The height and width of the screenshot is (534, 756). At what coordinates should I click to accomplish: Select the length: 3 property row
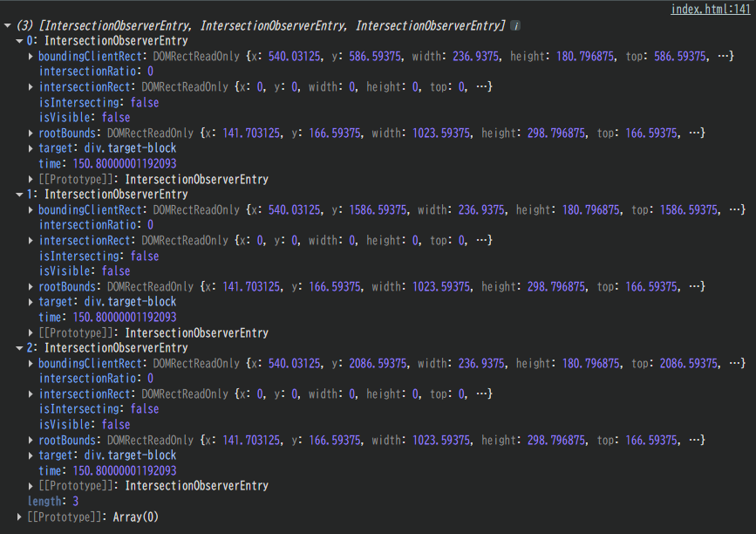click(x=52, y=502)
